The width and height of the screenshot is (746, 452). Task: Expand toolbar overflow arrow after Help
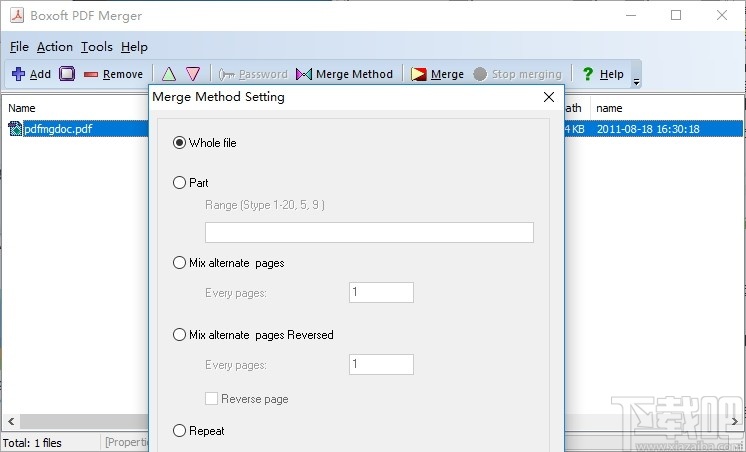pos(637,82)
